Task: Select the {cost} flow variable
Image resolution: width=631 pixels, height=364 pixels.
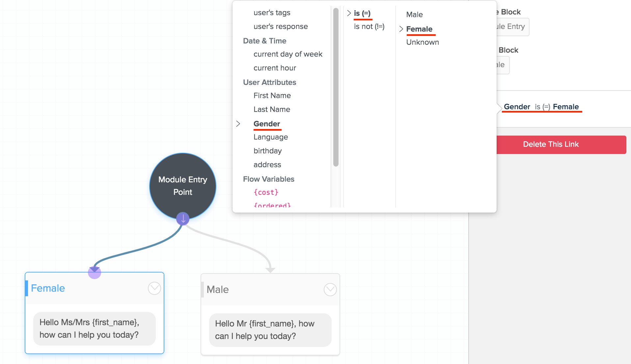Action: (x=266, y=192)
